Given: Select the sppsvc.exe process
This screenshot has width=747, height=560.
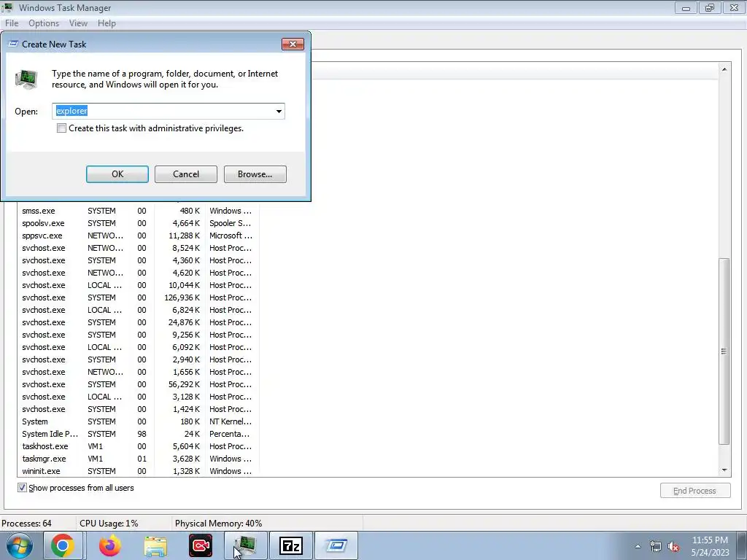Looking at the screenshot, I should (x=138, y=236).
